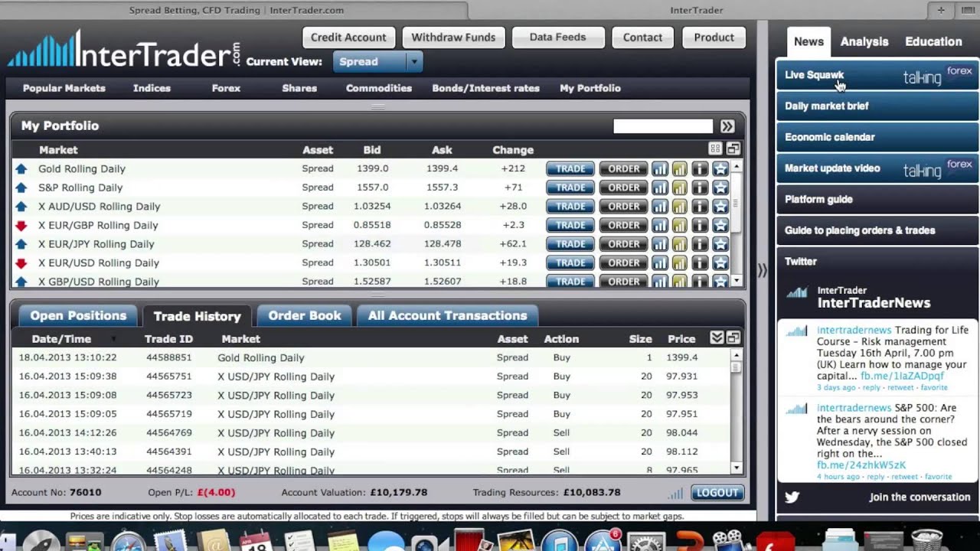
Task: Open All Account Transactions tab
Action: coord(447,315)
